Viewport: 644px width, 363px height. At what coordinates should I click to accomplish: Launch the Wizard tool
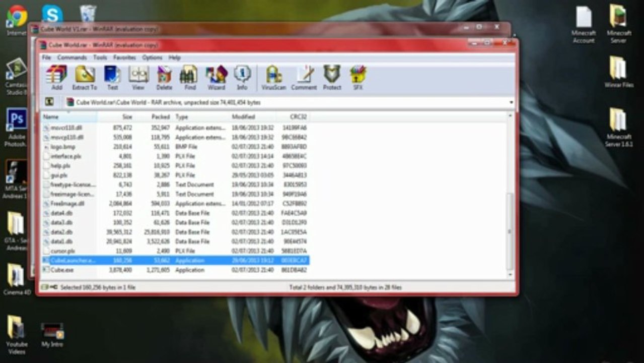(x=217, y=78)
